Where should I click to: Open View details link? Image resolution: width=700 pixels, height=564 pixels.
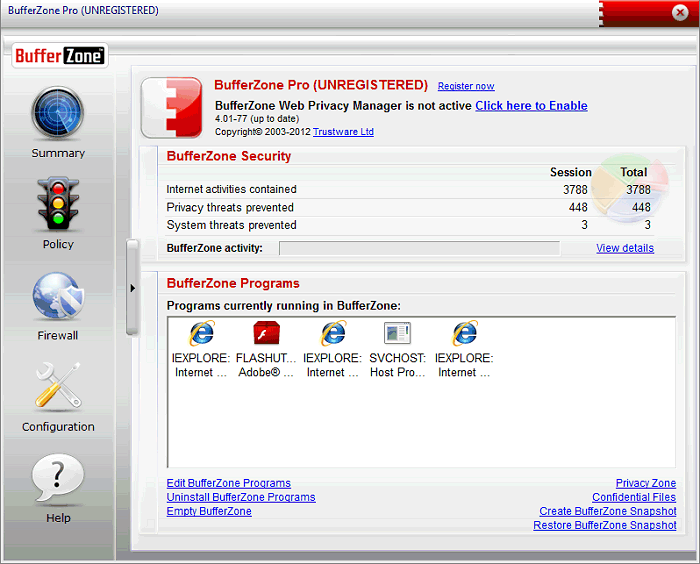coord(625,248)
